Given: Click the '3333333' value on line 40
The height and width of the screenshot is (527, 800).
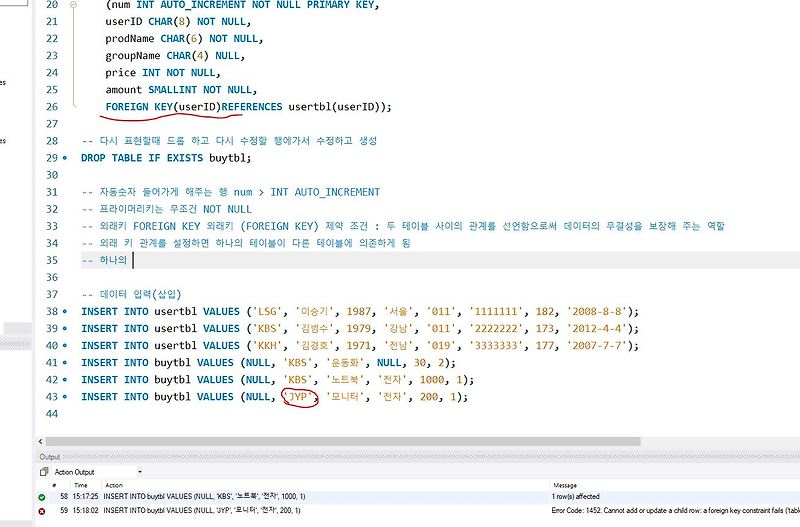Looking at the screenshot, I should point(496,345).
